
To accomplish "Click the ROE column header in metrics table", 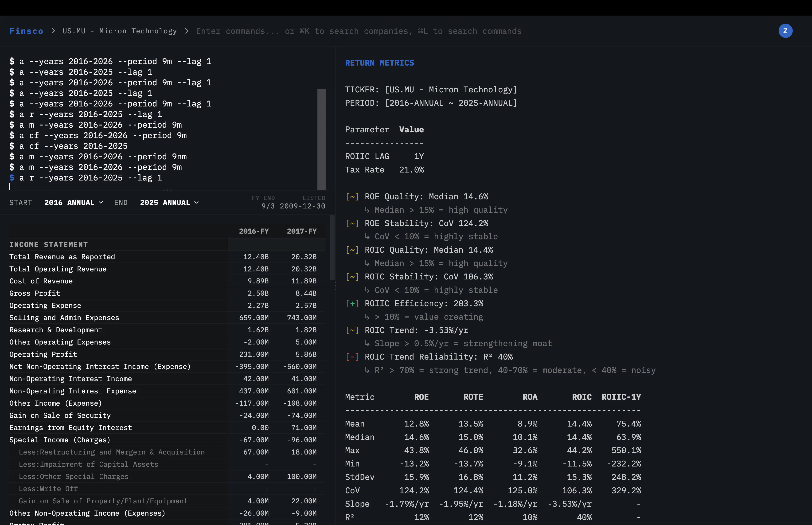I will tap(422, 397).
